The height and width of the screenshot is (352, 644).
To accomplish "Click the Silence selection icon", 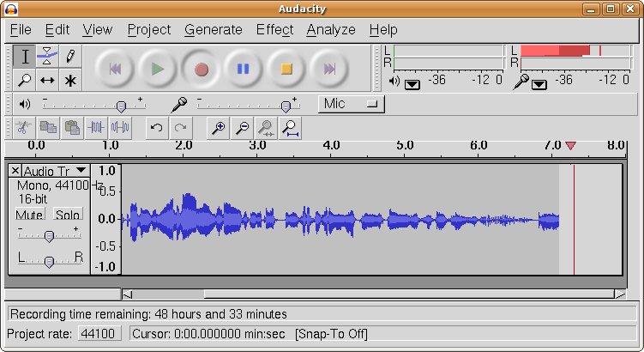I will [x=119, y=128].
